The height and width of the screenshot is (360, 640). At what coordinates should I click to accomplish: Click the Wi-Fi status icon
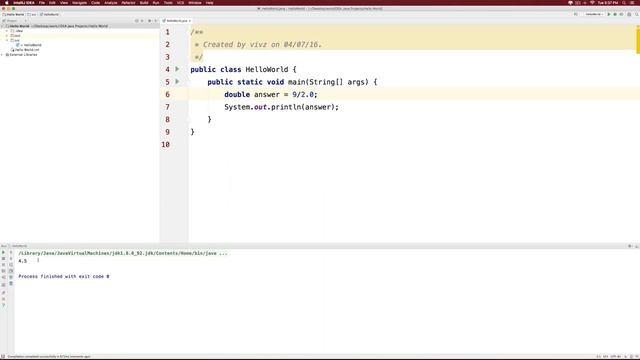click(592, 2)
